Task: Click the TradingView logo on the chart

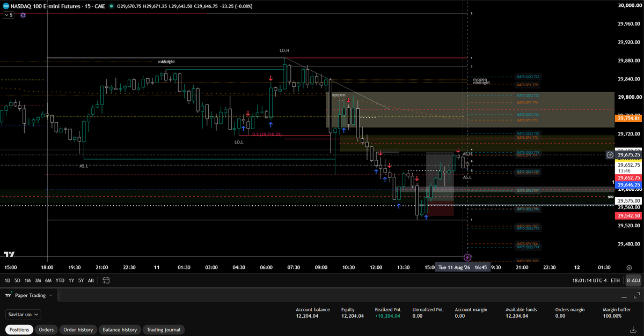Action: coord(9,255)
